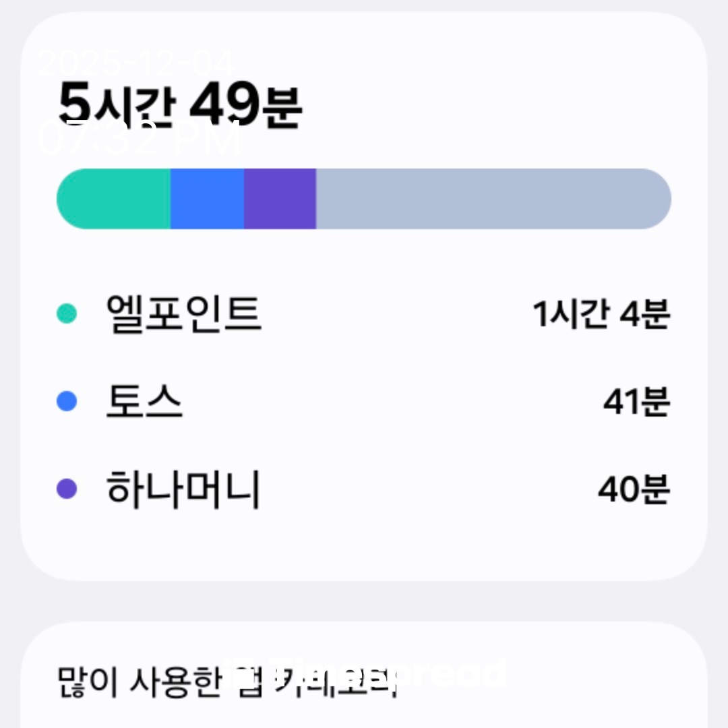The height and width of the screenshot is (728, 728).
Task: Select the purple segment of the usage bar
Action: click(280, 199)
